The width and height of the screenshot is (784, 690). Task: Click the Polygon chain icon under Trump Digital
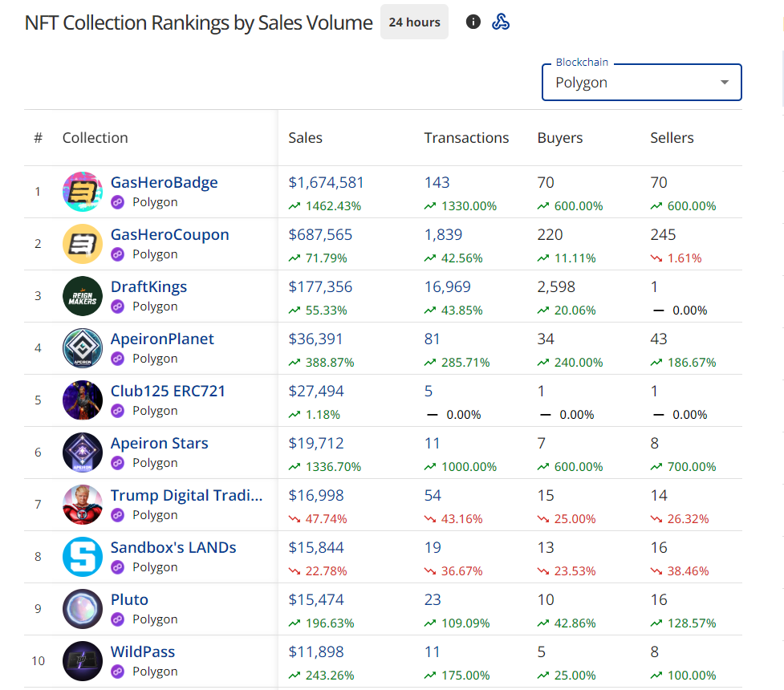tap(117, 514)
